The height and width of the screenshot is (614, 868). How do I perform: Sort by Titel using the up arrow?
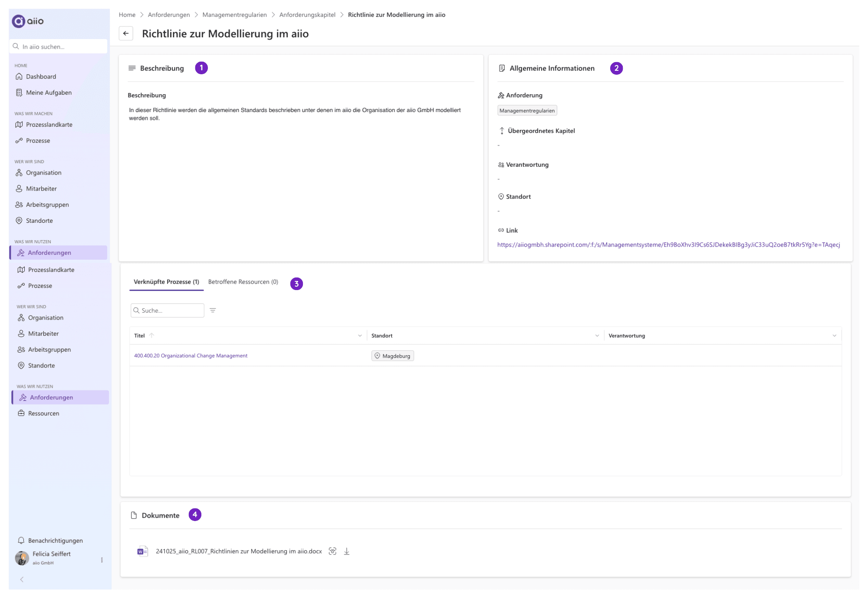(x=151, y=336)
